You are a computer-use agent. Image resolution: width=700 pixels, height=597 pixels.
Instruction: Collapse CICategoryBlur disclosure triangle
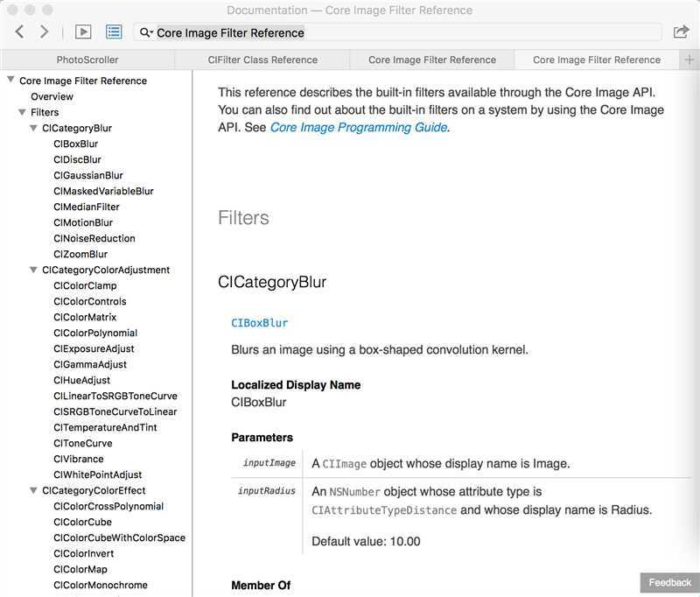click(x=33, y=128)
